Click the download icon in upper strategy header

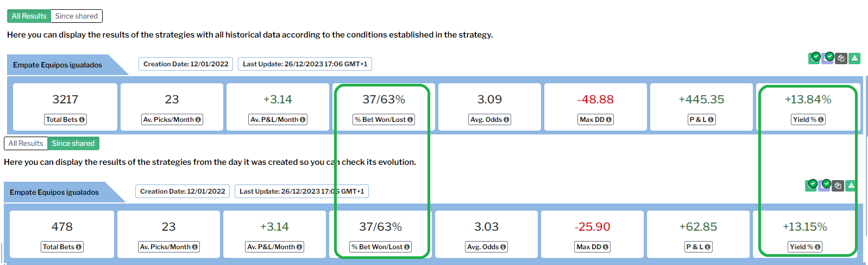point(854,58)
